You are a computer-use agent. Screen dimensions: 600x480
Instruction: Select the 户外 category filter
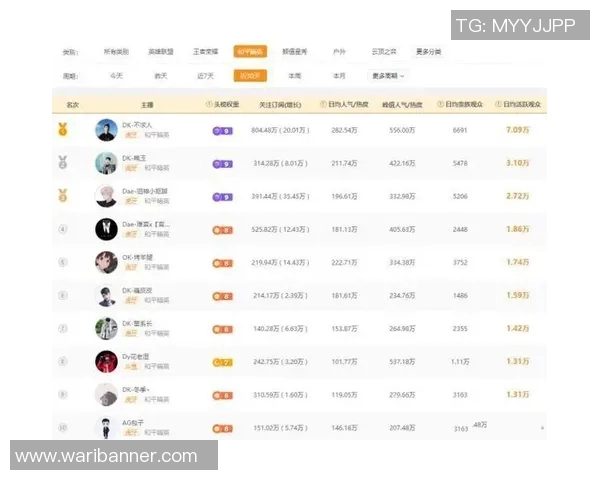click(x=339, y=52)
